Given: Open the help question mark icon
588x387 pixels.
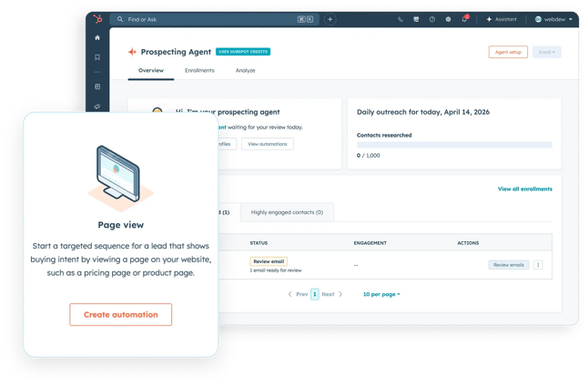Looking at the screenshot, I should [x=432, y=19].
